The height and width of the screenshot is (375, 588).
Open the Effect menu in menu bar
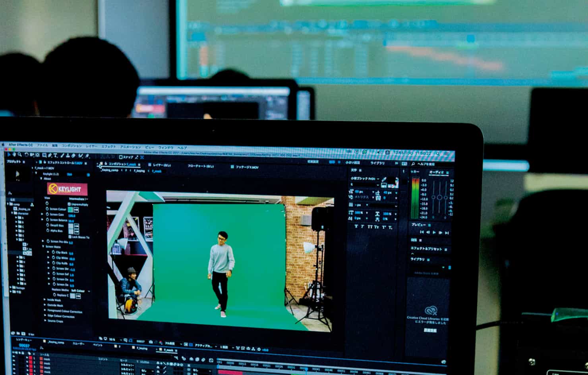(108, 147)
